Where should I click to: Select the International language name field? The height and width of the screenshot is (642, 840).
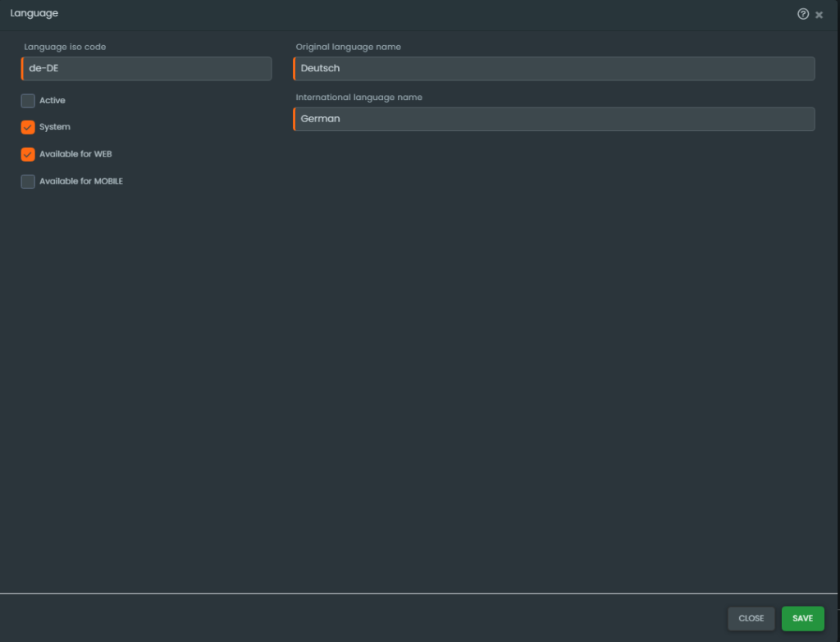(555, 119)
